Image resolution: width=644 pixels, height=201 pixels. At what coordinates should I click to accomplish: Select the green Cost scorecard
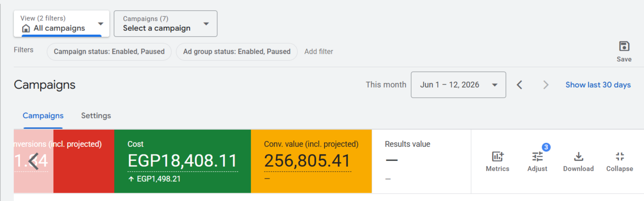point(182,161)
